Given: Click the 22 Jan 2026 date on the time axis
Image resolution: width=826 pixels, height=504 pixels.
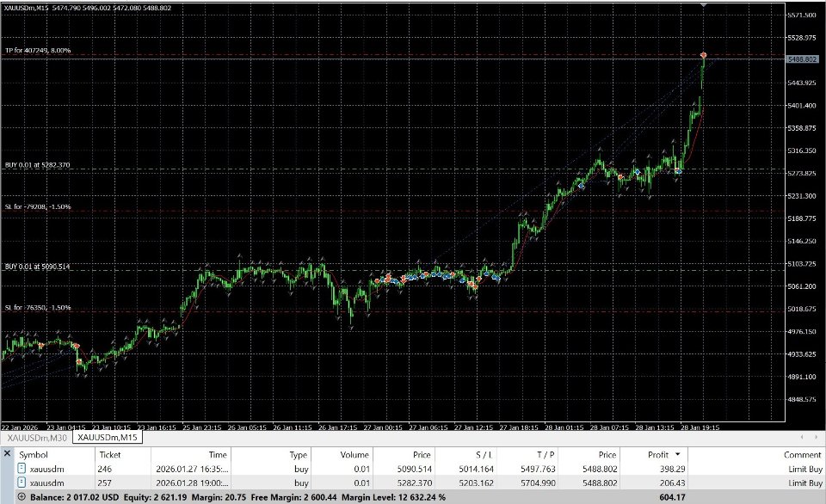Looking at the screenshot, I should (x=20, y=427).
